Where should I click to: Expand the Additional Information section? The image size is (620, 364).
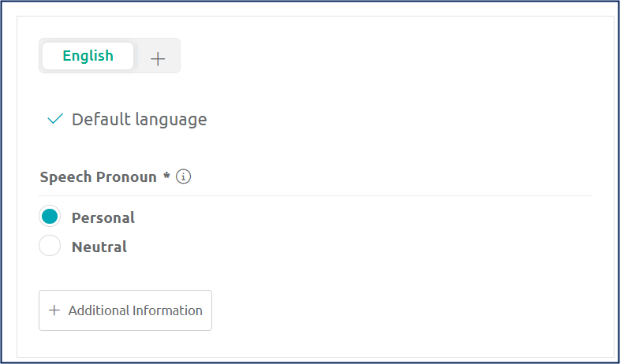tap(125, 310)
